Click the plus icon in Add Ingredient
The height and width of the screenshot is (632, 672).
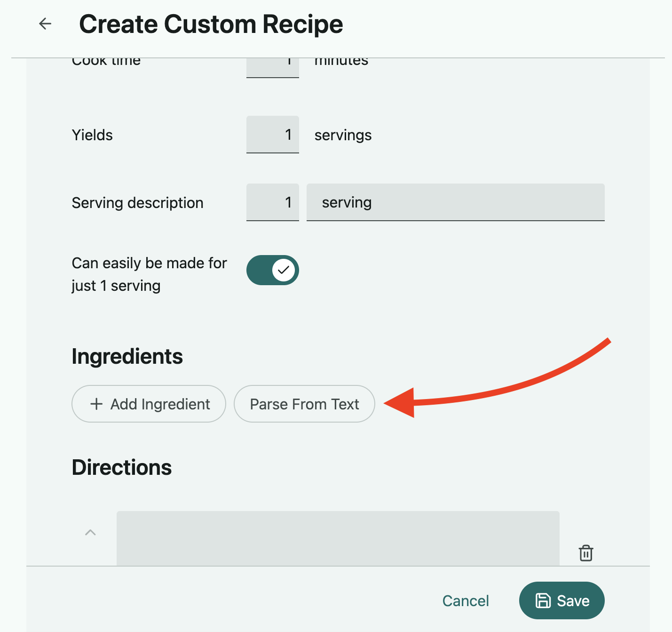[x=96, y=404]
